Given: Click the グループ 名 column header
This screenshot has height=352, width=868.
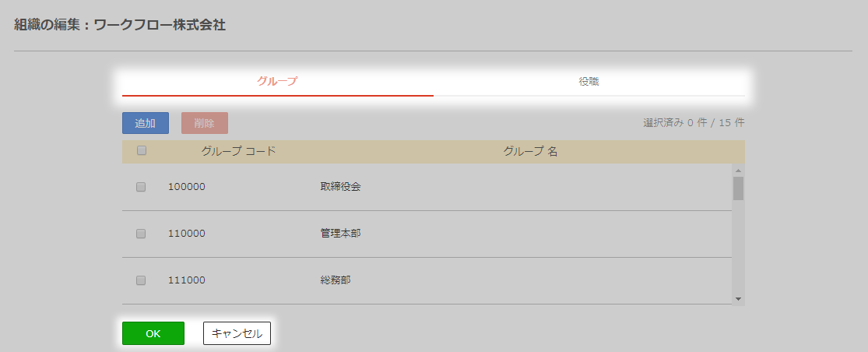Looking at the screenshot, I should coord(530,151).
